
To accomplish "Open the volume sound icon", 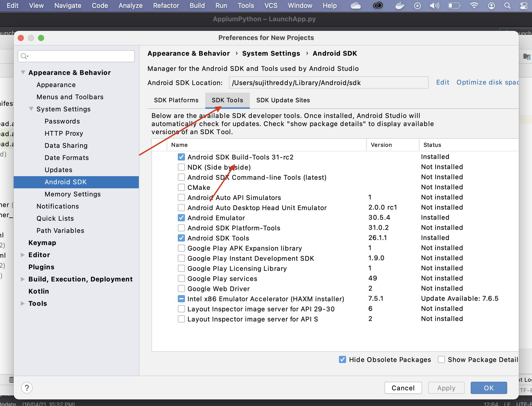I will [x=434, y=6].
